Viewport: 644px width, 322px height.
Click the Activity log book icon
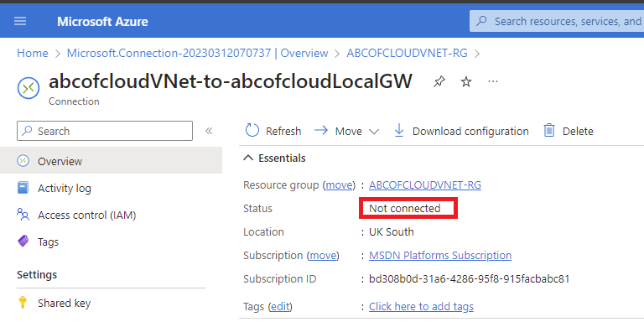coord(23,188)
